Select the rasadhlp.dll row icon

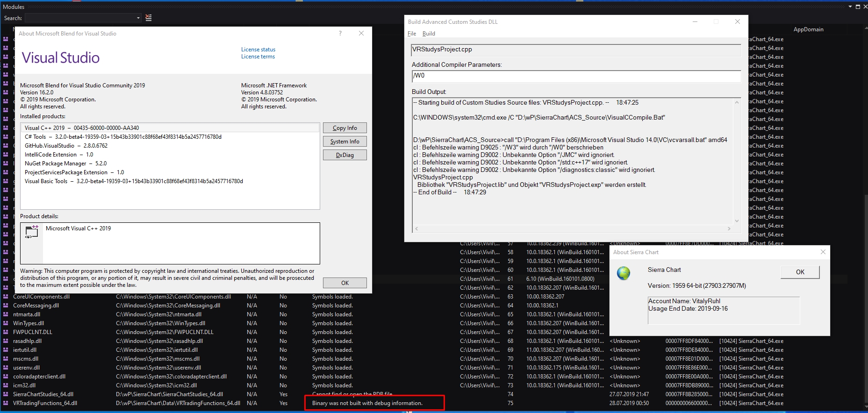tap(6, 341)
